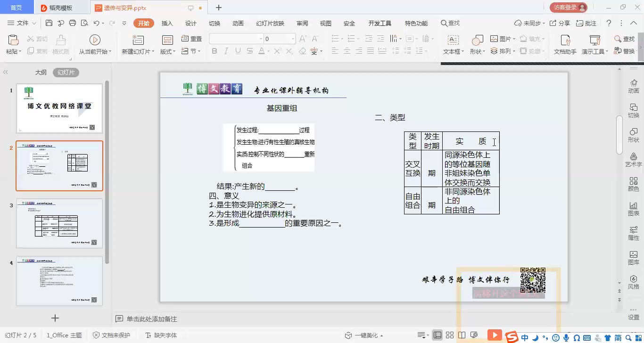Screen dimensions: 644x343
Task: Click the guest login (访客登录) button
Action: click(569, 8)
